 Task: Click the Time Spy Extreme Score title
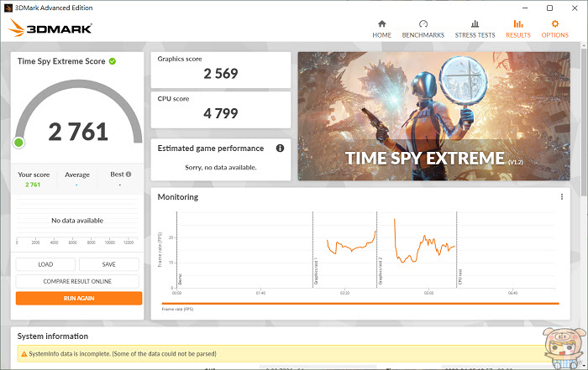[x=61, y=61]
